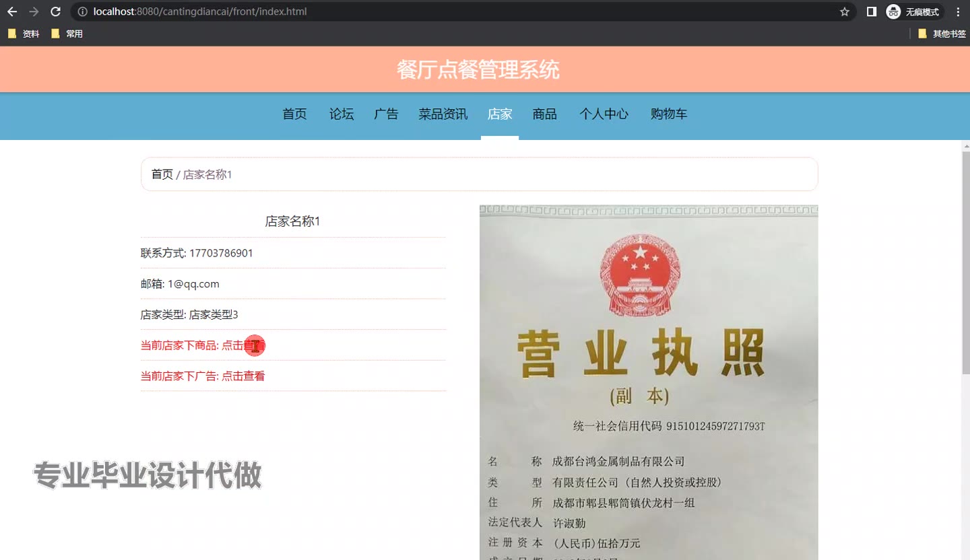Open the 论坛 navigation tab
The image size is (970, 560).
point(342,114)
